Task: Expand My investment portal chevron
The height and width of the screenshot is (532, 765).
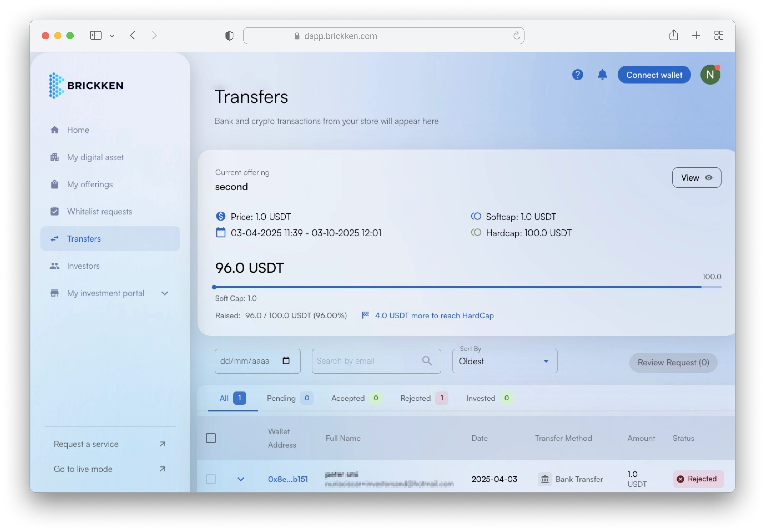Action: click(x=165, y=293)
